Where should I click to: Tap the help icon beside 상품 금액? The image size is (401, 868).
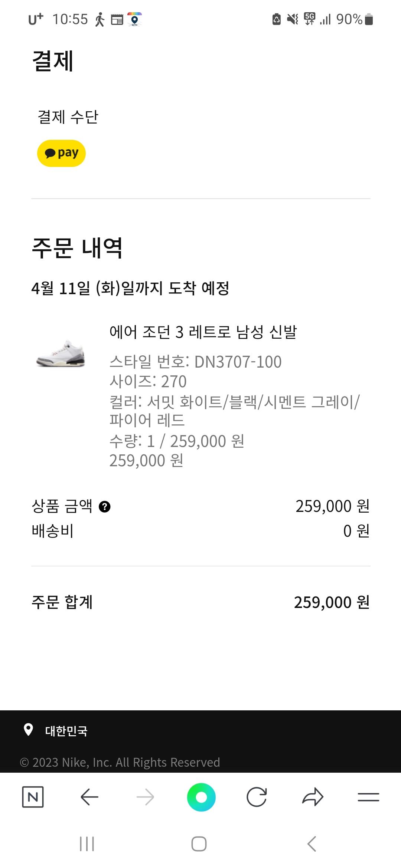click(105, 506)
